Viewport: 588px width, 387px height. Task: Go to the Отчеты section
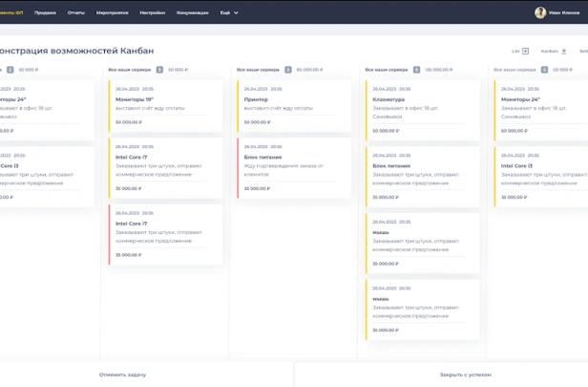pyautogui.click(x=76, y=12)
